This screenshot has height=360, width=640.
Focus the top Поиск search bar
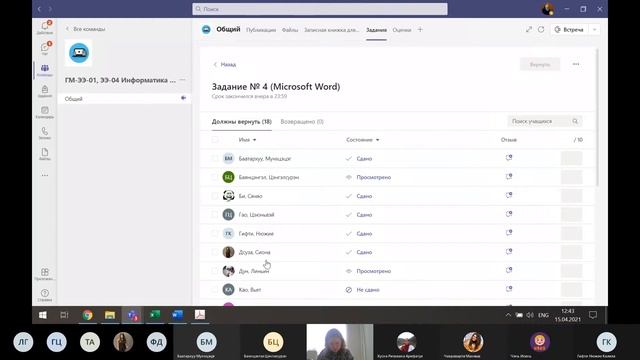pos(320,9)
